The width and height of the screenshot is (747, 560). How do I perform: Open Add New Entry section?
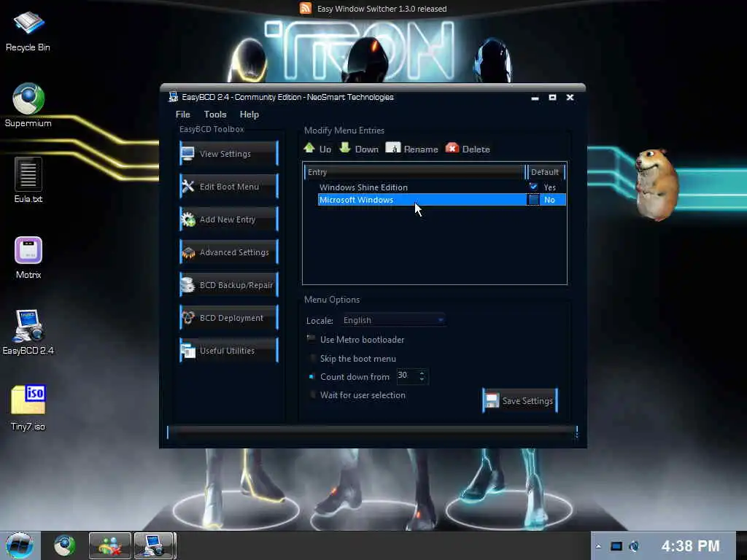(x=229, y=219)
